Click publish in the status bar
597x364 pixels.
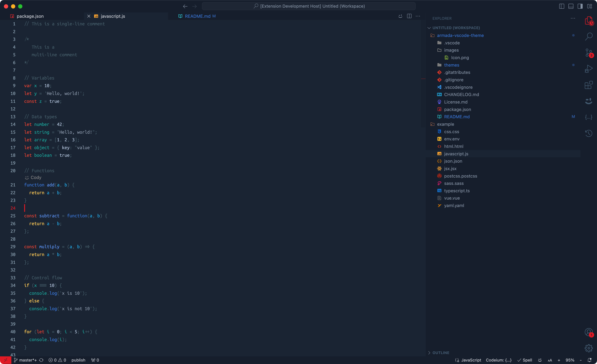(x=78, y=360)
